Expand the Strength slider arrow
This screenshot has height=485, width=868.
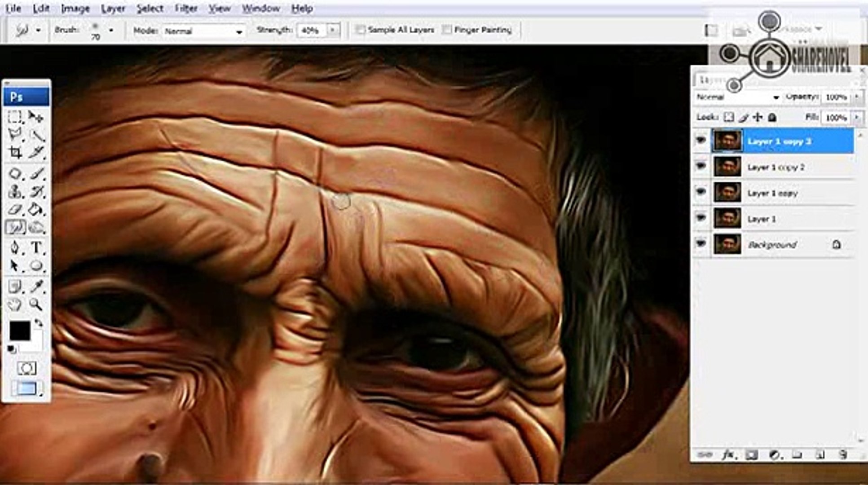pos(333,30)
